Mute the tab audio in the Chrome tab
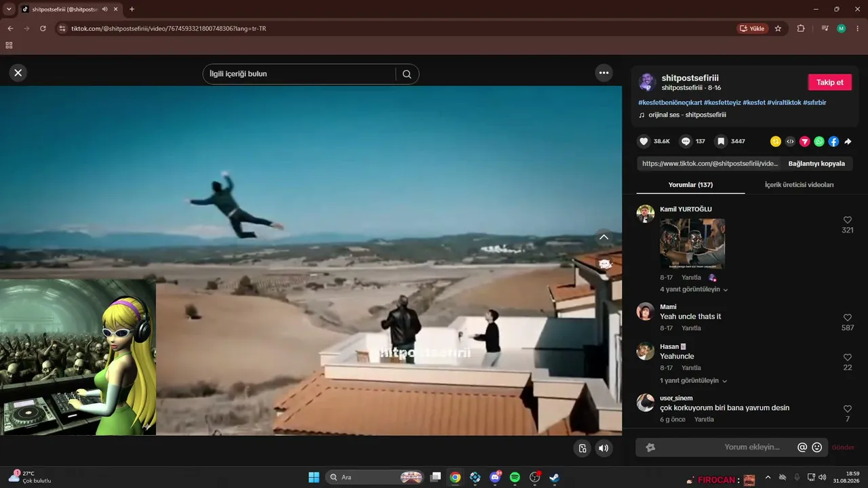Image resolution: width=868 pixels, height=488 pixels. coord(105,9)
